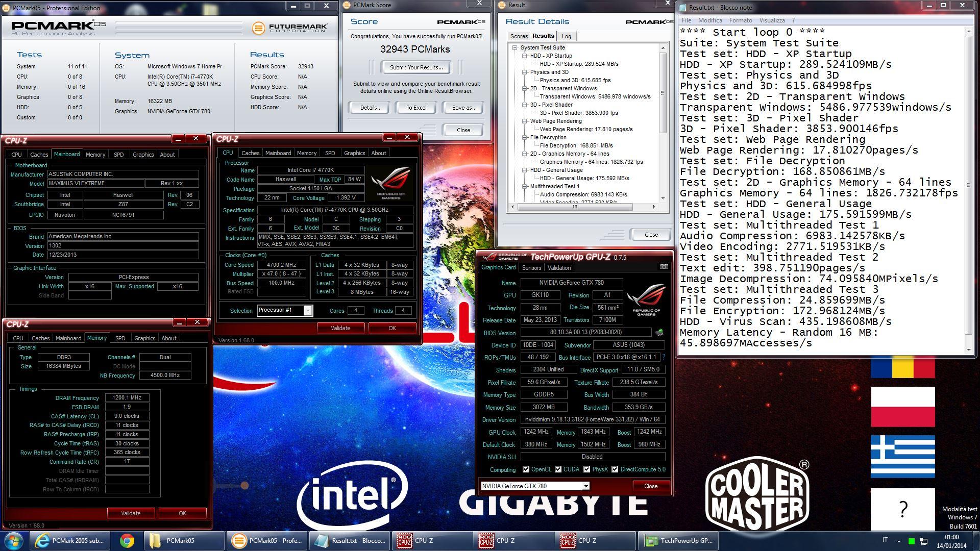Launch Google Chrome from taskbar
Viewport: 980px width, 551px height.
tap(127, 541)
